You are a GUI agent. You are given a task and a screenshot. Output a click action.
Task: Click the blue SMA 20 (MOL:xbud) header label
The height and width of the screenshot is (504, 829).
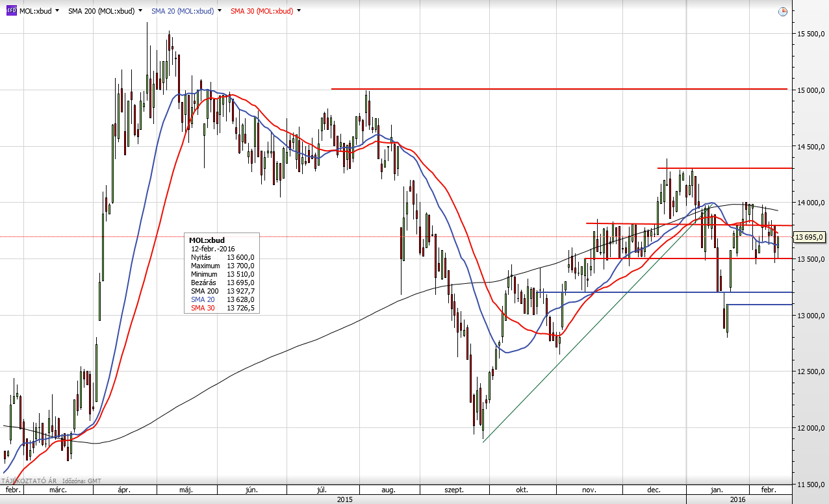[x=183, y=11]
